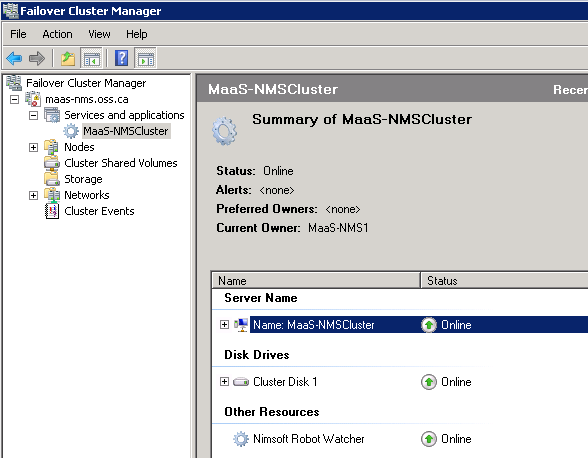Viewport: 588px width, 458px height.
Task: Open Help via the question mark toolbar icon
Action: tap(122, 59)
